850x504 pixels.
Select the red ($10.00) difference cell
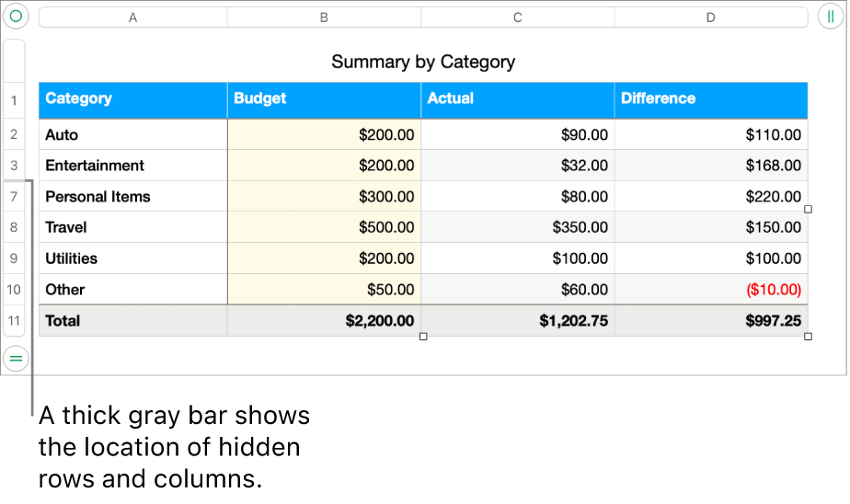710,290
